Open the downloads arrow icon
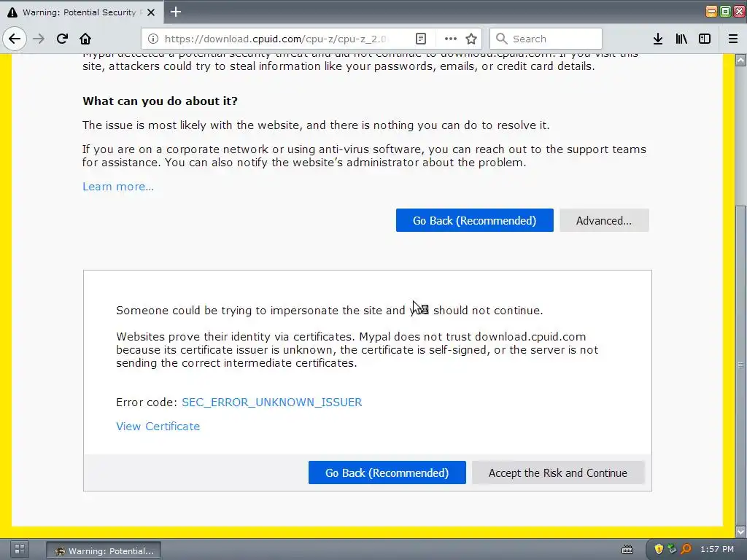The image size is (747, 560). coord(658,39)
